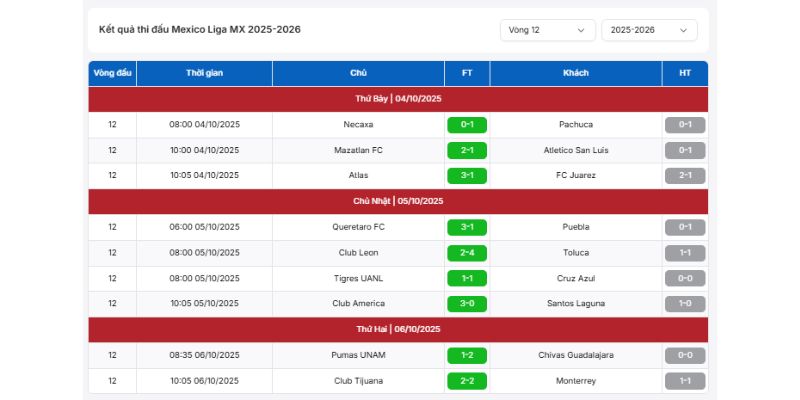Select the Club America team name
The width and height of the screenshot is (800, 400).
tap(358, 304)
